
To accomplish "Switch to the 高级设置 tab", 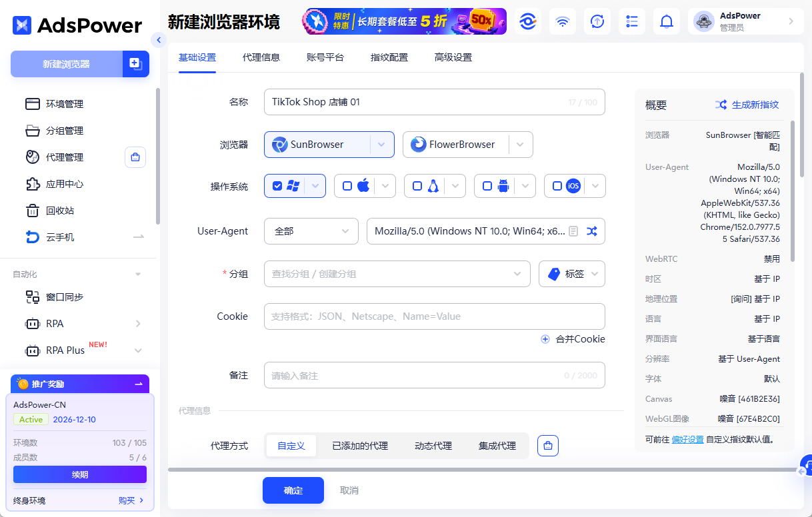I will coord(453,57).
